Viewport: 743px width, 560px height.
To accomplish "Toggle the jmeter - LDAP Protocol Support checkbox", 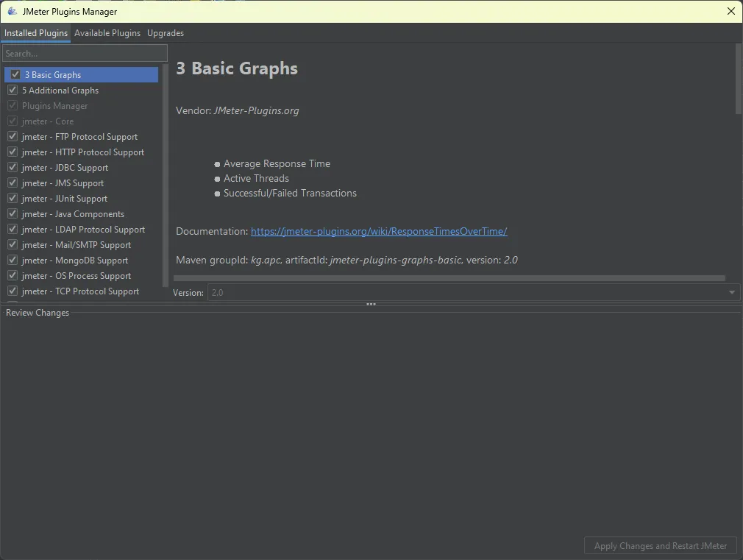I will point(13,229).
